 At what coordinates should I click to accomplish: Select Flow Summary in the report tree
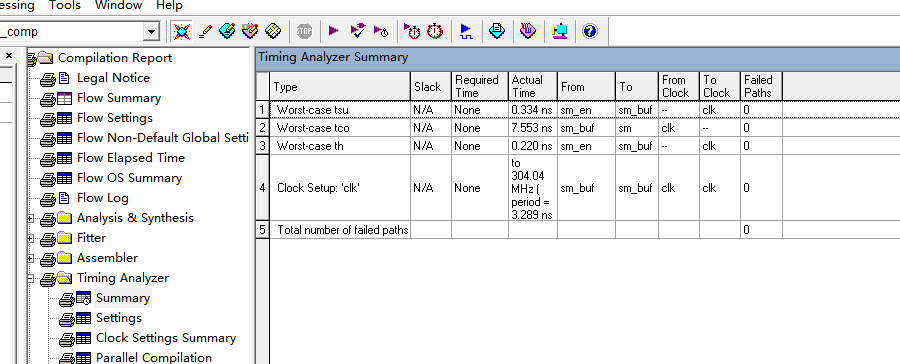coord(119,98)
